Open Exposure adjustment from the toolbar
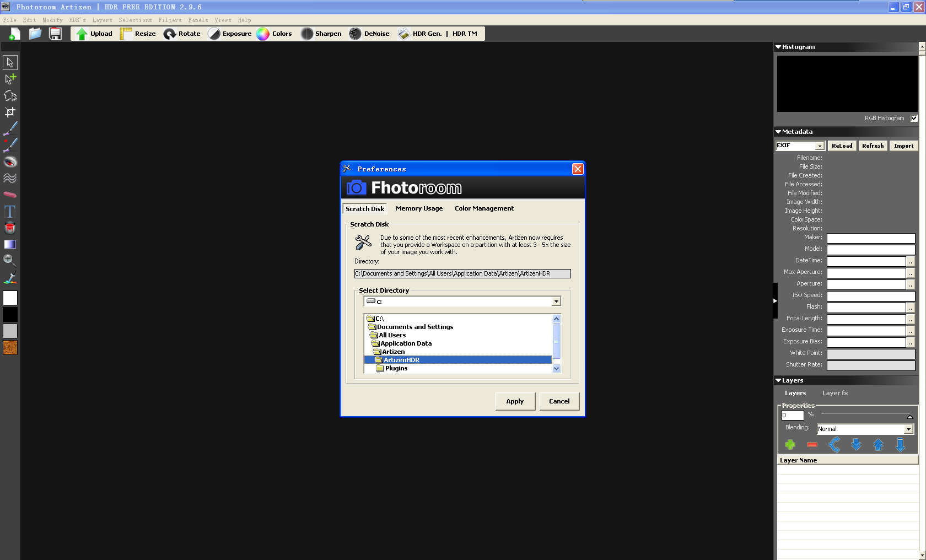 pos(230,34)
